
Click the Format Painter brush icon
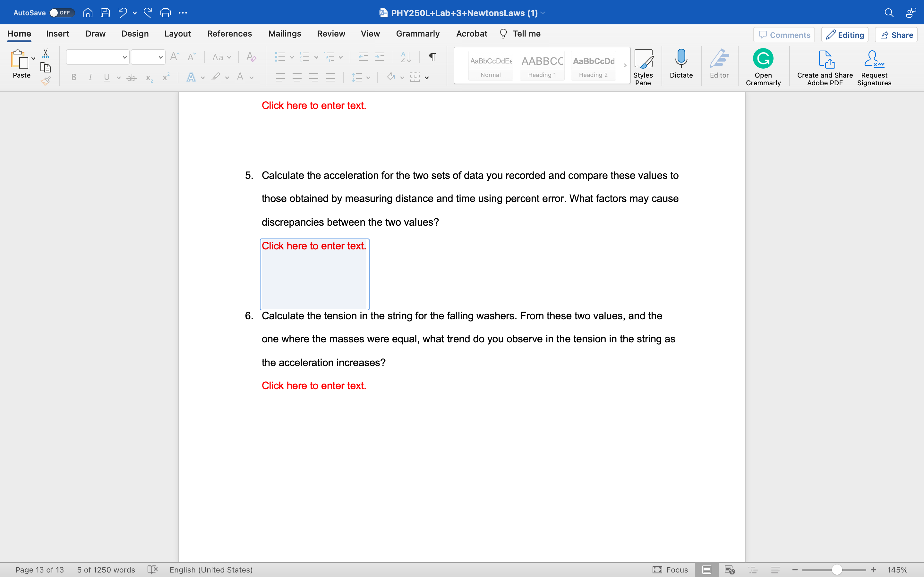pyautogui.click(x=46, y=80)
